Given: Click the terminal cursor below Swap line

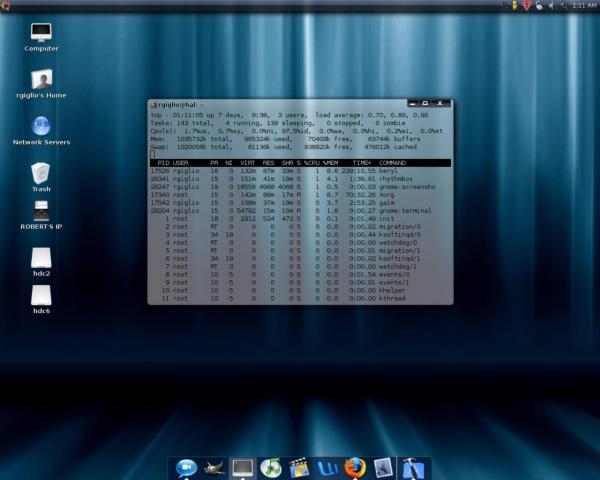Looking at the screenshot, I should (152, 155).
